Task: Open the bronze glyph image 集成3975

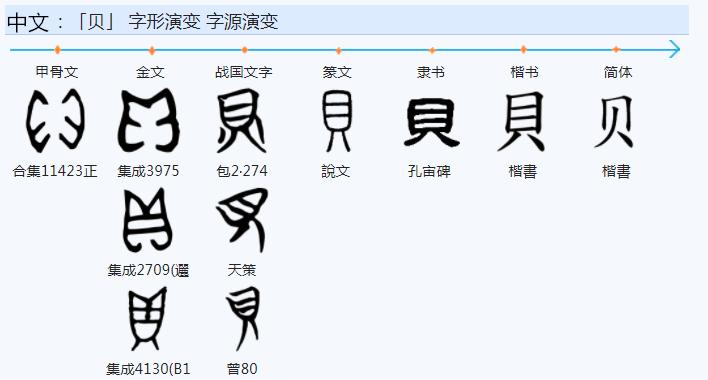Action: click(149, 120)
